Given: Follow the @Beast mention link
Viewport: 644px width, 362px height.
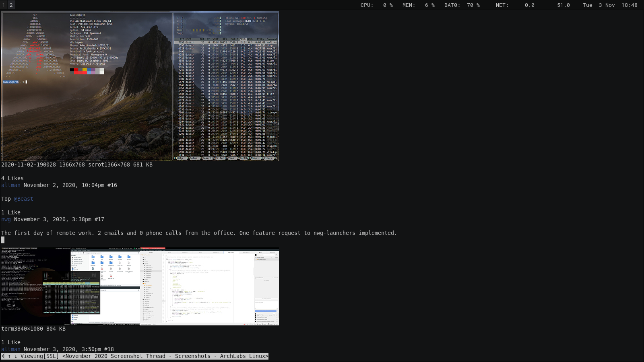Looking at the screenshot, I should 24,199.
